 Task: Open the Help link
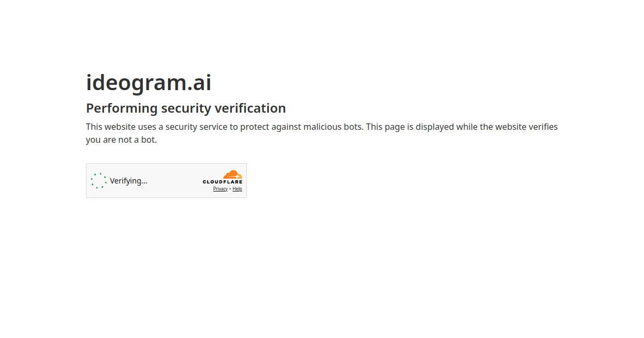(x=237, y=189)
